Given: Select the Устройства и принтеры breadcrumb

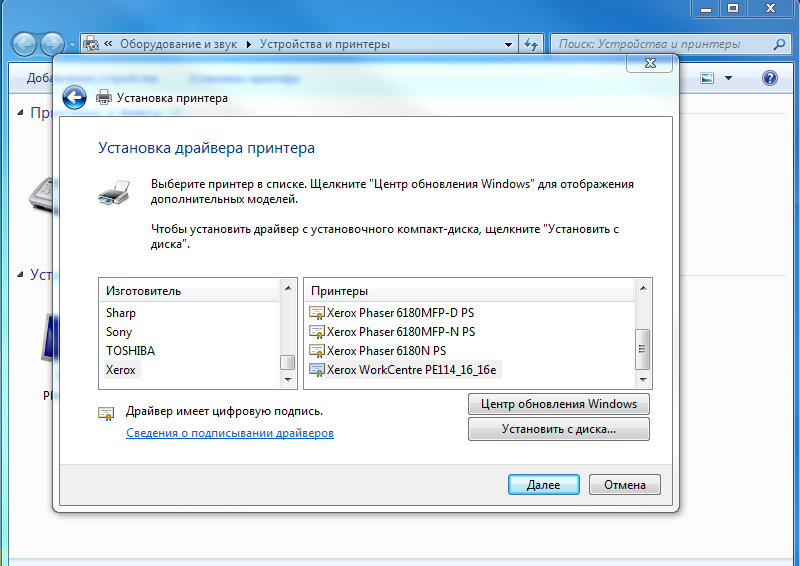Looking at the screenshot, I should (x=325, y=44).
